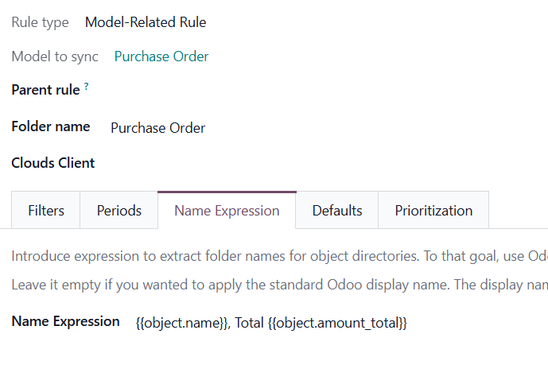Click the empty Parent rule field
Screen dimensions: 548x392
(x=239, y=91)
